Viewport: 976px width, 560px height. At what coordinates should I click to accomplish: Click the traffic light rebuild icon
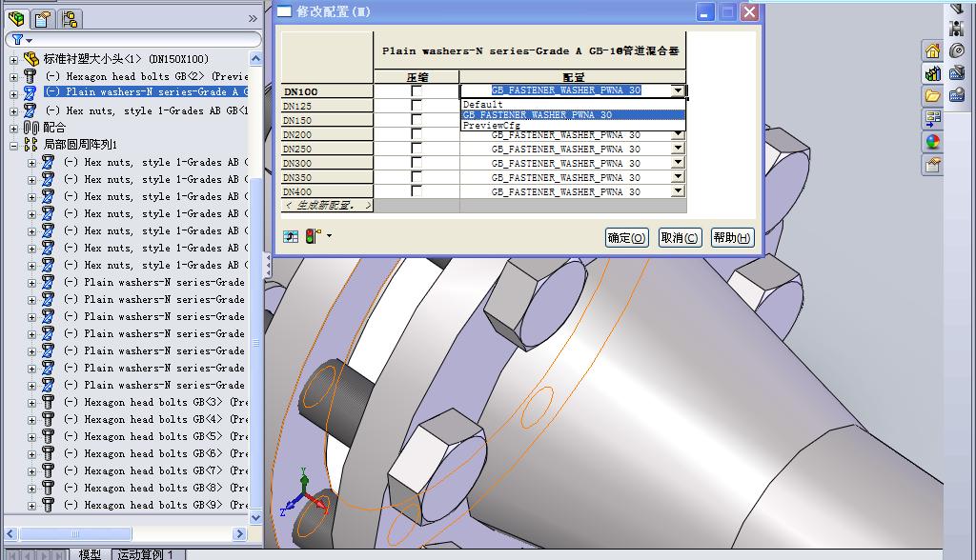pos(313,236)
